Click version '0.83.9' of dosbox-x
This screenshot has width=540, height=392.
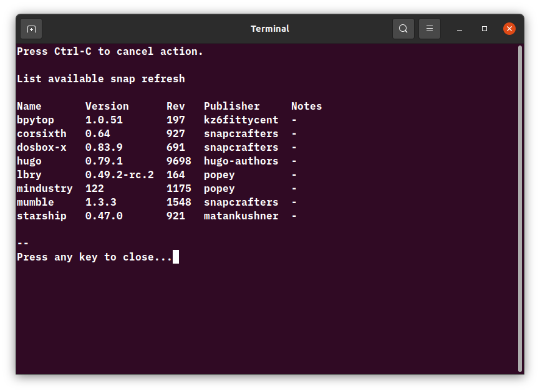(104, 147)
